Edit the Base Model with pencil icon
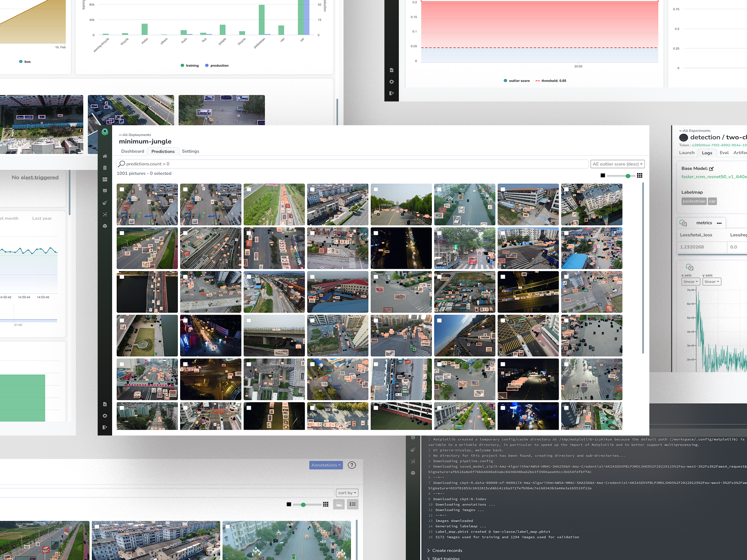Viewport: 747px width, 560px height. tap(711, 169)
